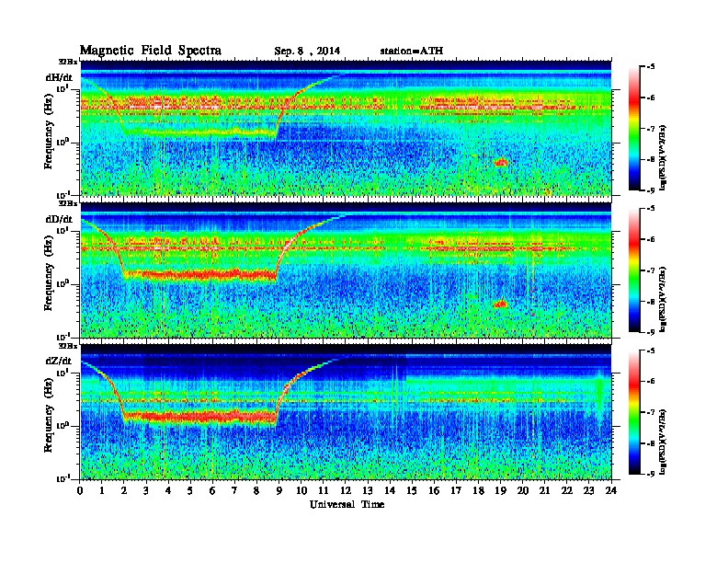The height and width of the screenshot is (563, 728).
Task: Click the -7 value on dH/dt color bar
Action: [651, 128]
